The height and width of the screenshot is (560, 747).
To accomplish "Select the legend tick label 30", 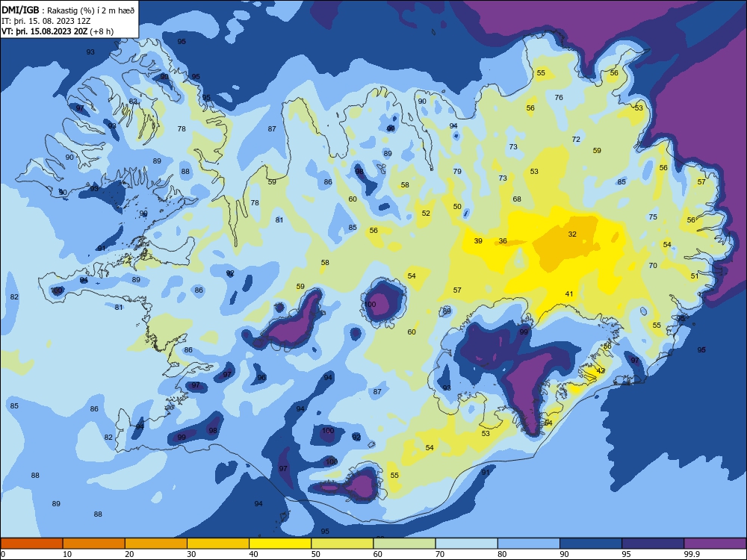I will tap(191, 554).
